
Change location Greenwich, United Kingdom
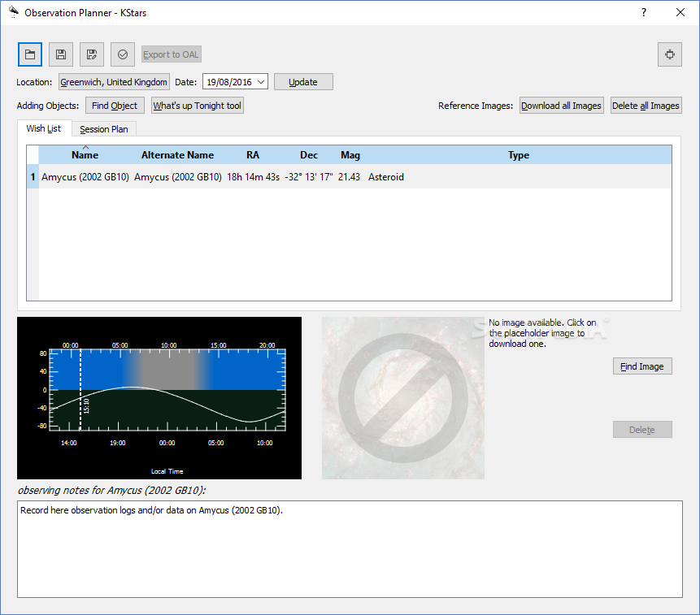click(114, 81)
